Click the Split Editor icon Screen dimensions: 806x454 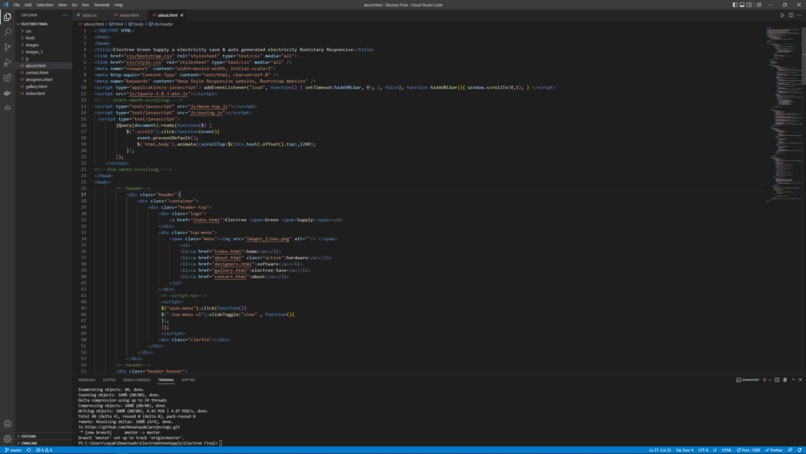click(791, 15)
